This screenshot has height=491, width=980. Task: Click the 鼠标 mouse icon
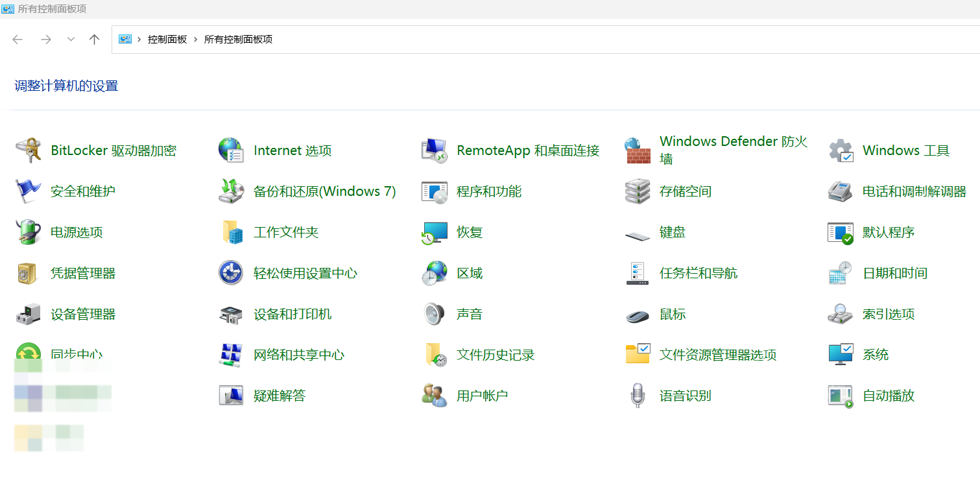(637, 315)
